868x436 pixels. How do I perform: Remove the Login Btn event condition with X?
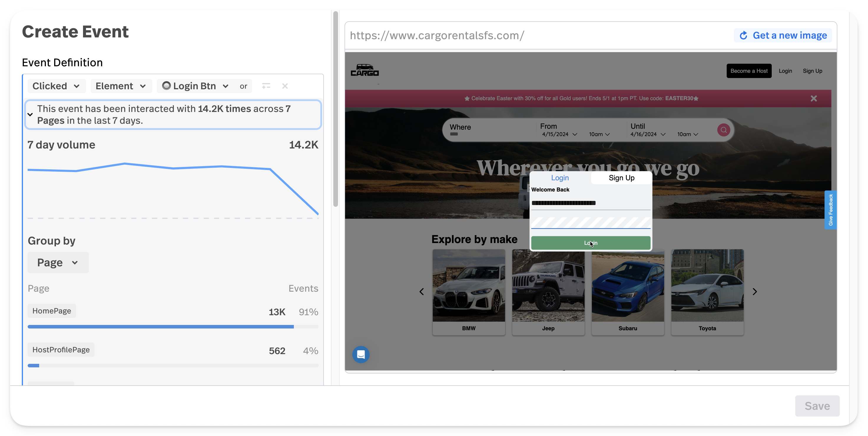pyautogui.click(x=285, y=86)
